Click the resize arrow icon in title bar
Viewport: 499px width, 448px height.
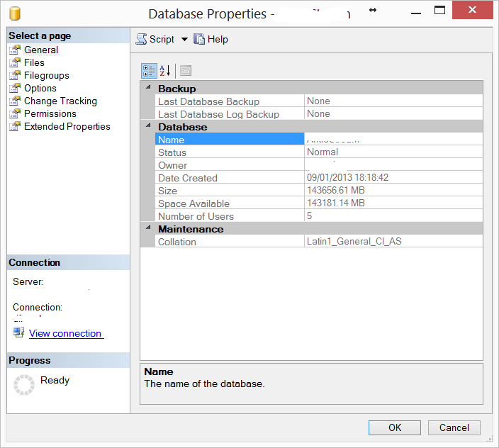(373, 10)
